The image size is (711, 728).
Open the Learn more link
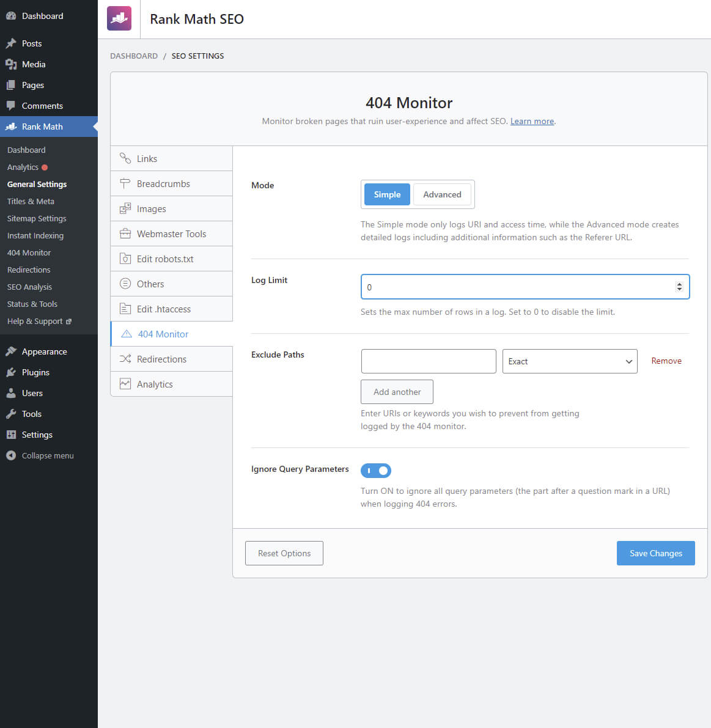(x=532, y=121)
